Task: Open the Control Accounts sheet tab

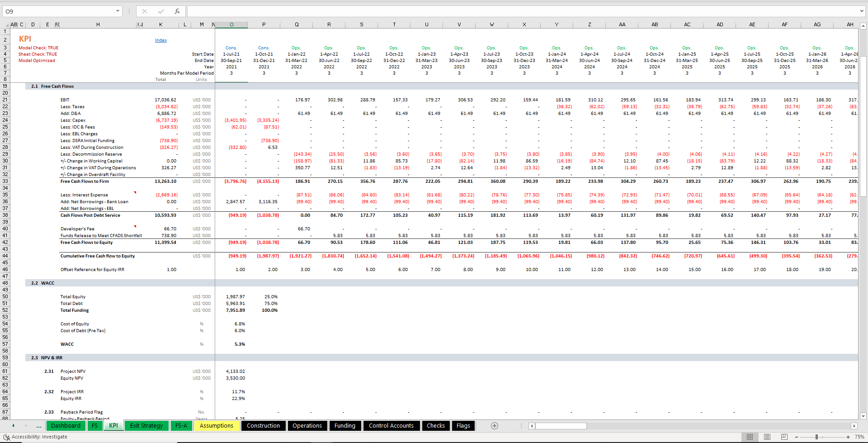Action: point(392,426)
